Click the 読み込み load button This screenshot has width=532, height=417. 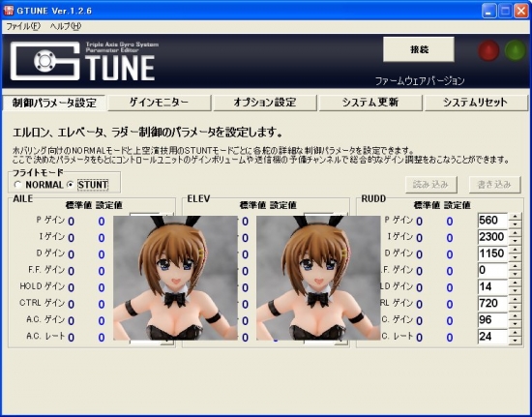coord(431,185)
